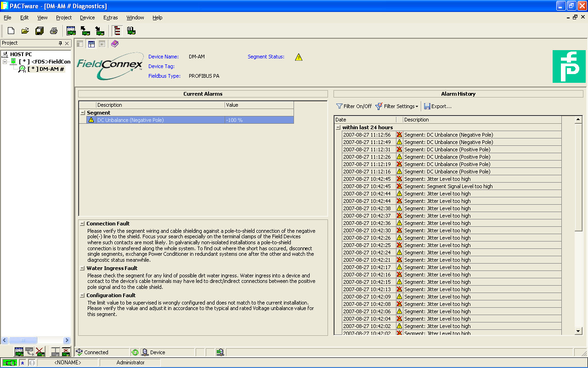The height and width of the screenshot is (368, 588).
Task: Open the Device menu
Action: (x=87, y=17)
